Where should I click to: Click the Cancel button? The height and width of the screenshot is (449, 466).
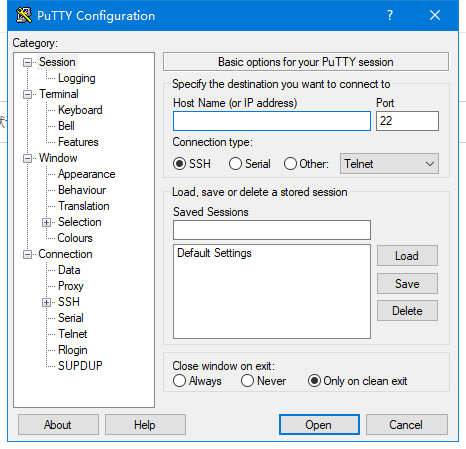(407, 425)
